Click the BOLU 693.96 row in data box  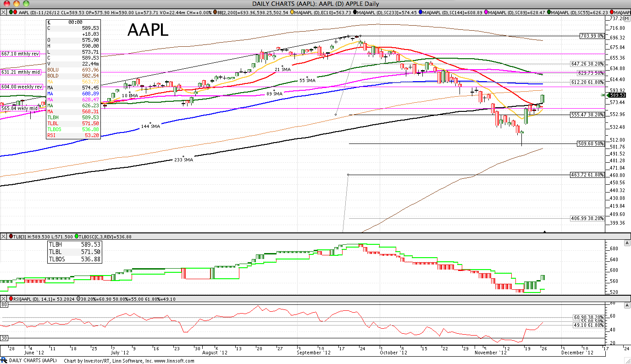pos(73,70)
